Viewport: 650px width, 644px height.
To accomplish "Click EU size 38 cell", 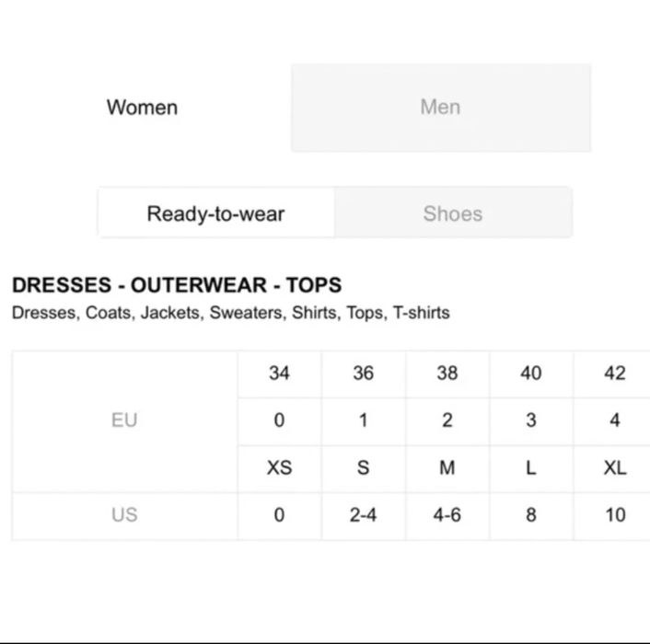I will (x=447, y=374).
